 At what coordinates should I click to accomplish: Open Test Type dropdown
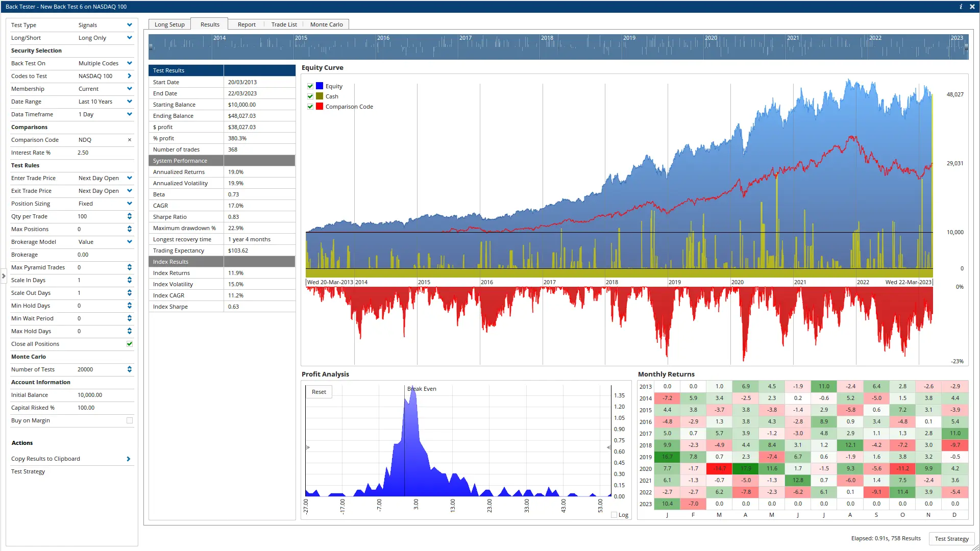130,25
